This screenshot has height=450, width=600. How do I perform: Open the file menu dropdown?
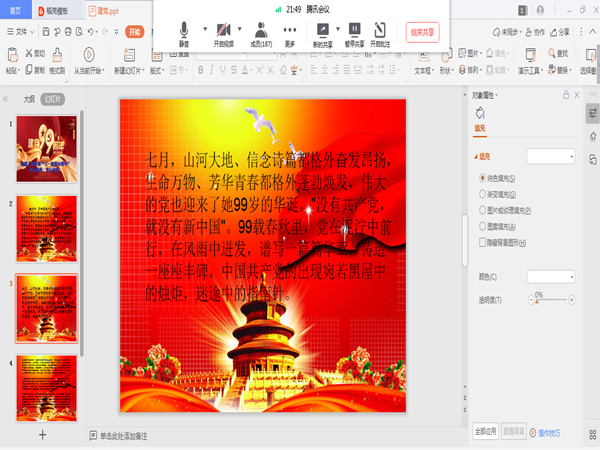(21, 32)
